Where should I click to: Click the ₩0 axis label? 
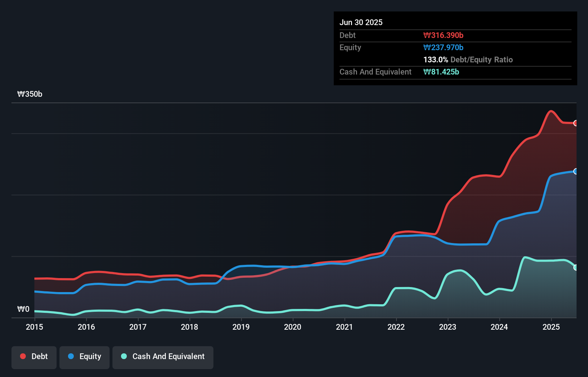(x=23, y=309)
